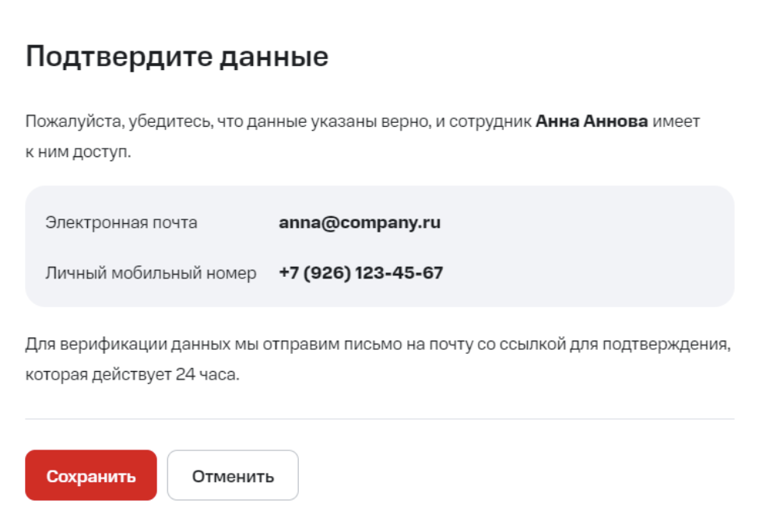Click the 24 часа validity text
Viewport: 766px width, 532px height.
pyautogui.click(x=208, y=374)
